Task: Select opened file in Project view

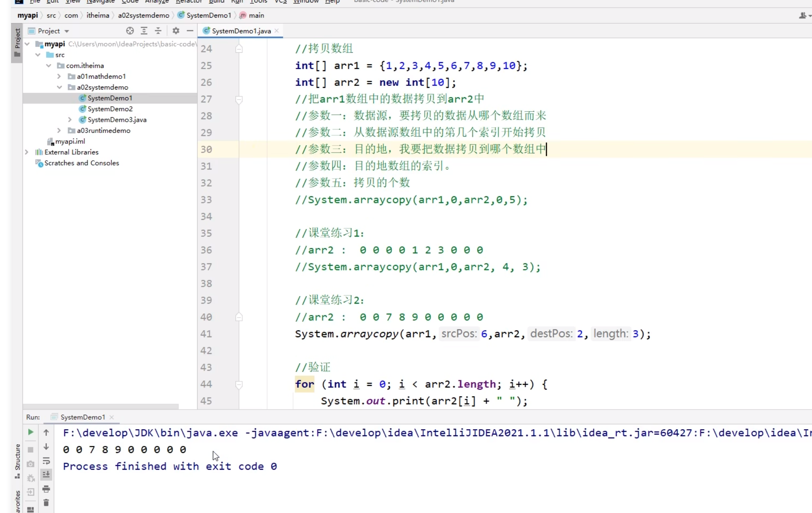Action: (130, 31)
